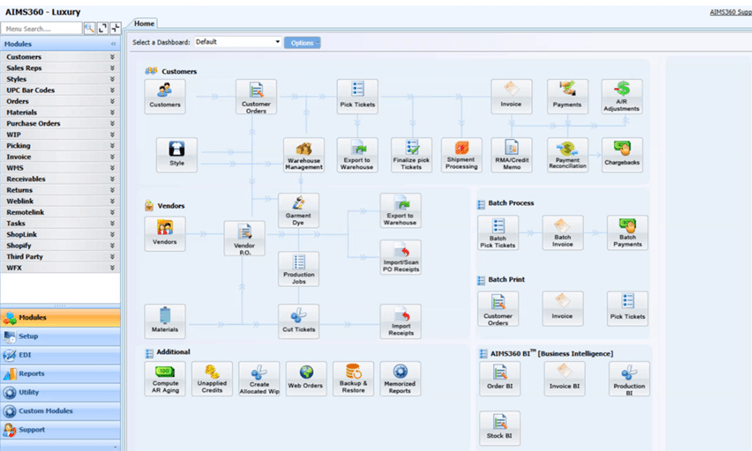Click the expand-all arrows button beside search

[x=103, y=28]
